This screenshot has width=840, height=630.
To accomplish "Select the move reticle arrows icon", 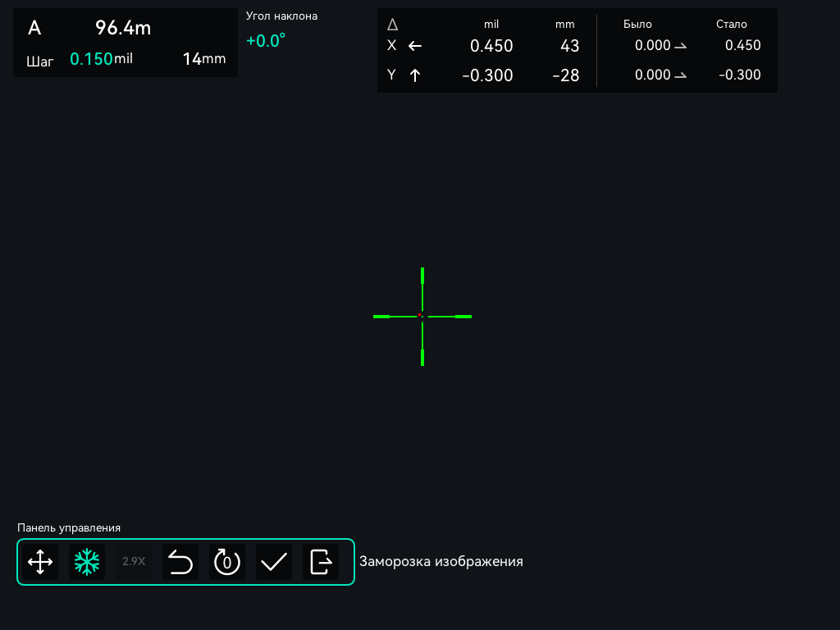I will click(40, 562).
